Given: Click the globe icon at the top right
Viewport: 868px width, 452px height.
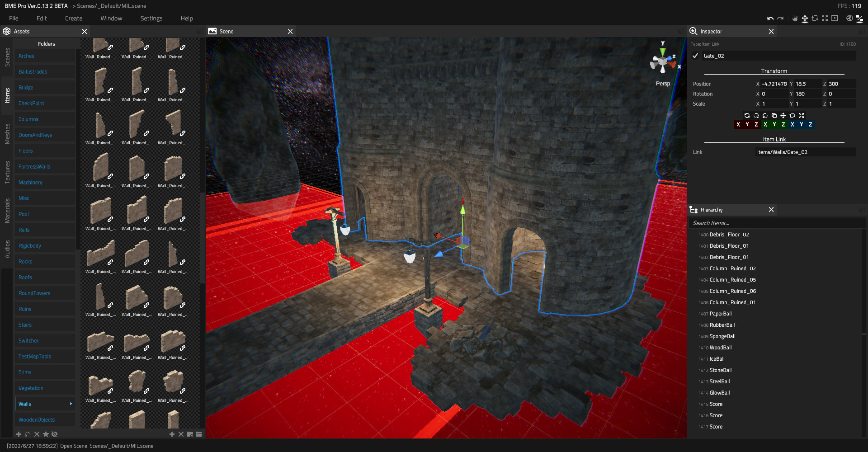Looking at the screenshot, I should click(850, 19).
